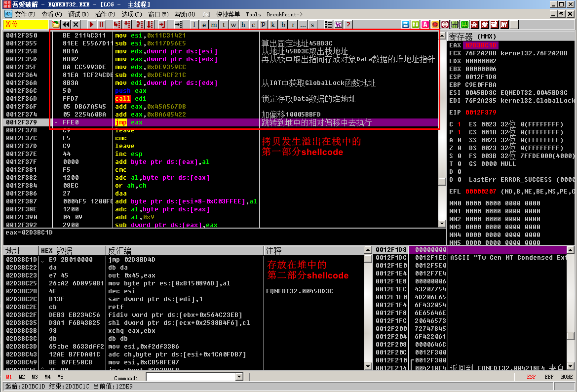Click into the Command input field
The image size is (577, 392).
point(191,377)
